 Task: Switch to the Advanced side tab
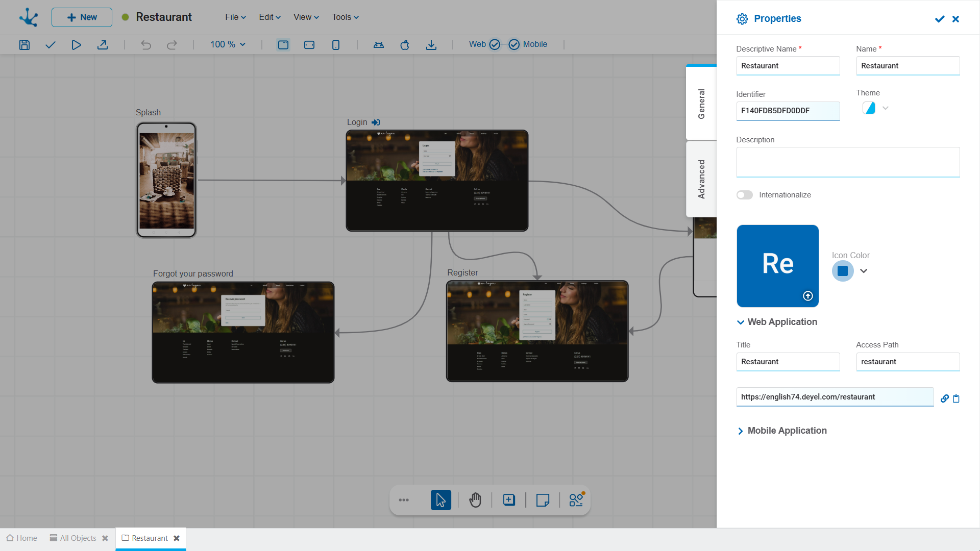701,179
